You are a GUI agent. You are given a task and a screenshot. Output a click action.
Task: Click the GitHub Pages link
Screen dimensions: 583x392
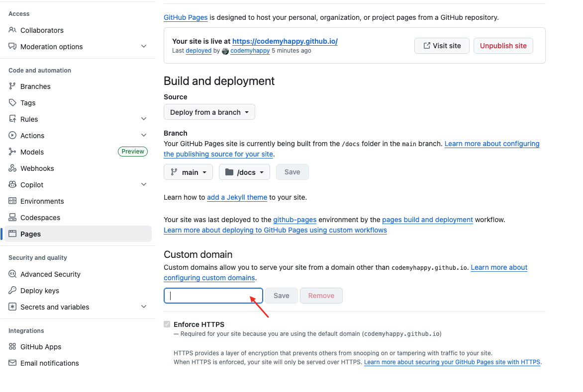pos(186,17)
